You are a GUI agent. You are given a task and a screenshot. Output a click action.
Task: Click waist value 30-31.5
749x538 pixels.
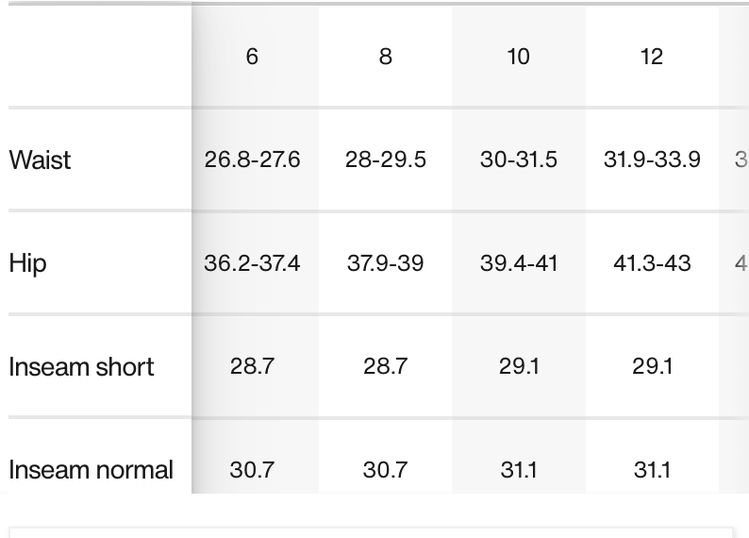[x=518, y=160]
